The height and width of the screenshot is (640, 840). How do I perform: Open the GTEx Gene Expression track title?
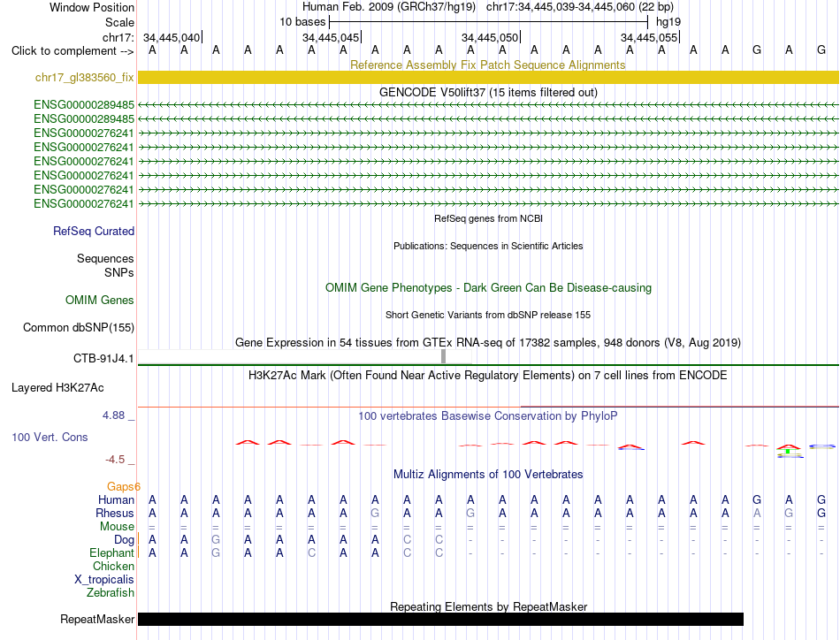488,343
